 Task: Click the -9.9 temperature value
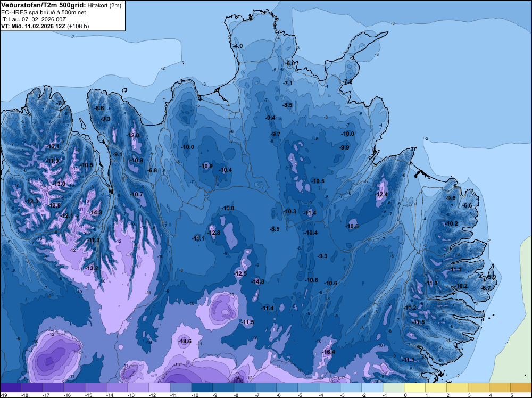pos(344,147)
